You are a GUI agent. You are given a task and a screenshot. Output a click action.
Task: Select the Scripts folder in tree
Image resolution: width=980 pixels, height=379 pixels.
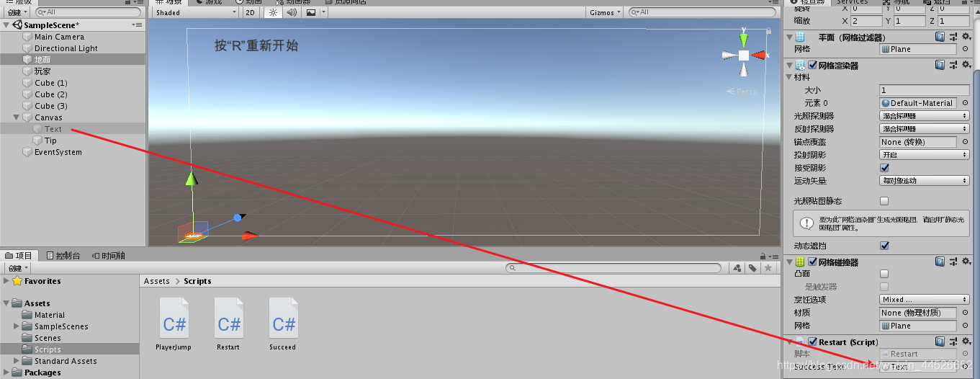tap(48, 349)
